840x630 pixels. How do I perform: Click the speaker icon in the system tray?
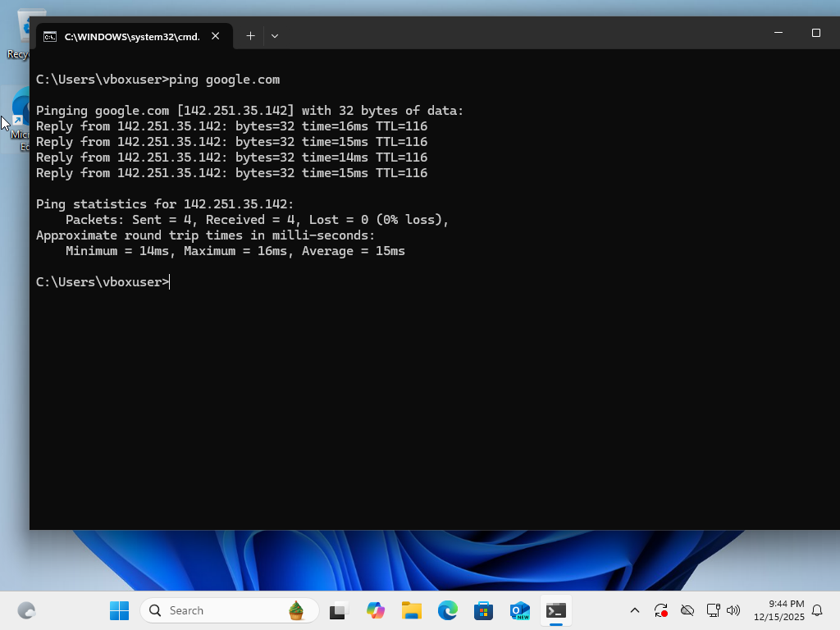[x=733, y=610]
